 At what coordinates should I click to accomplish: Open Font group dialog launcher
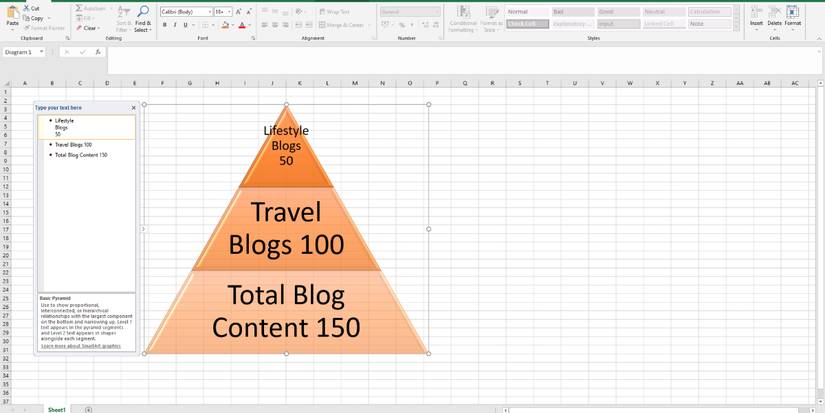tap(254, 38)
